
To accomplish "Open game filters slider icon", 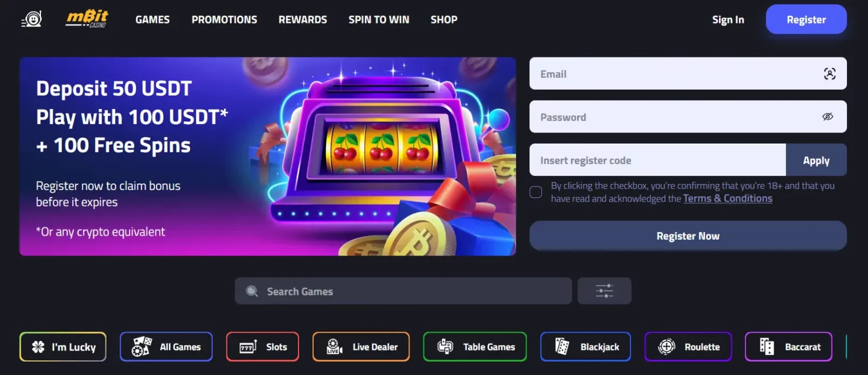I will pos(604,291).
